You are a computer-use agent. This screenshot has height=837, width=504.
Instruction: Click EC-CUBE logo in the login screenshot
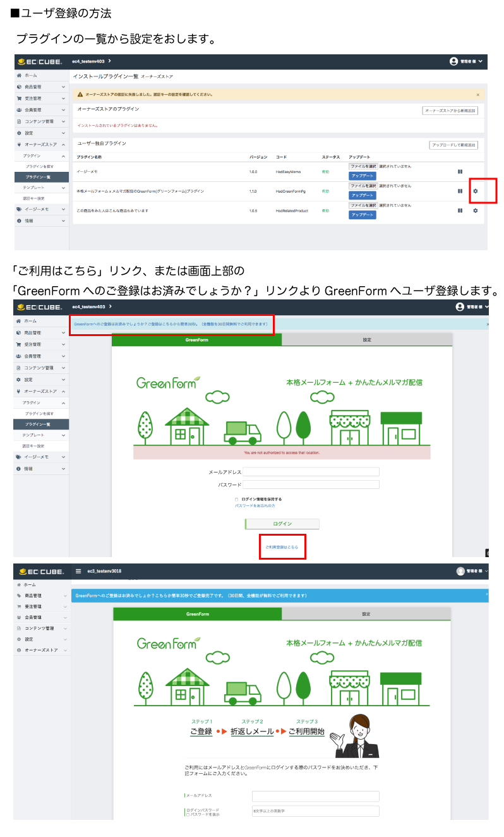[40, 308]
